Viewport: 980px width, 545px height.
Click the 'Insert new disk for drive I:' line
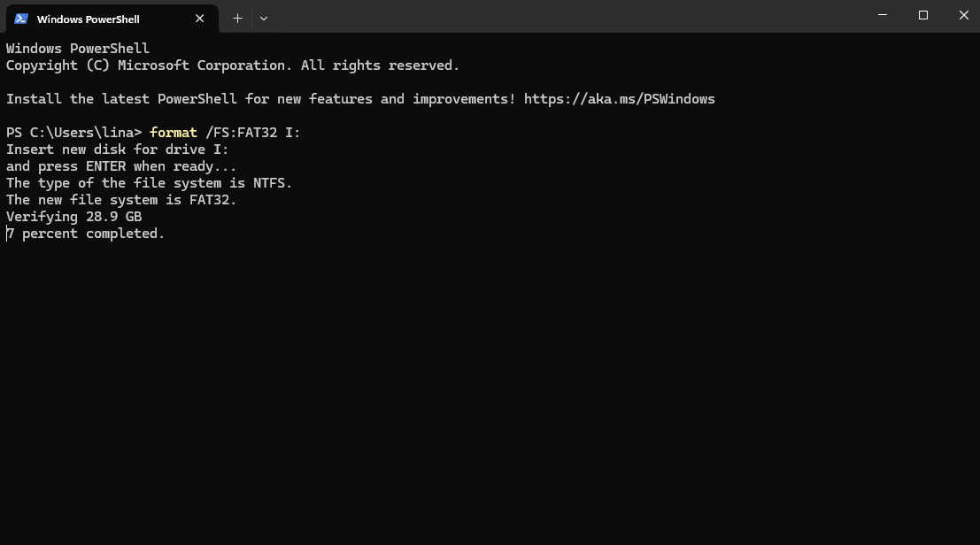(x=117, y=150)
